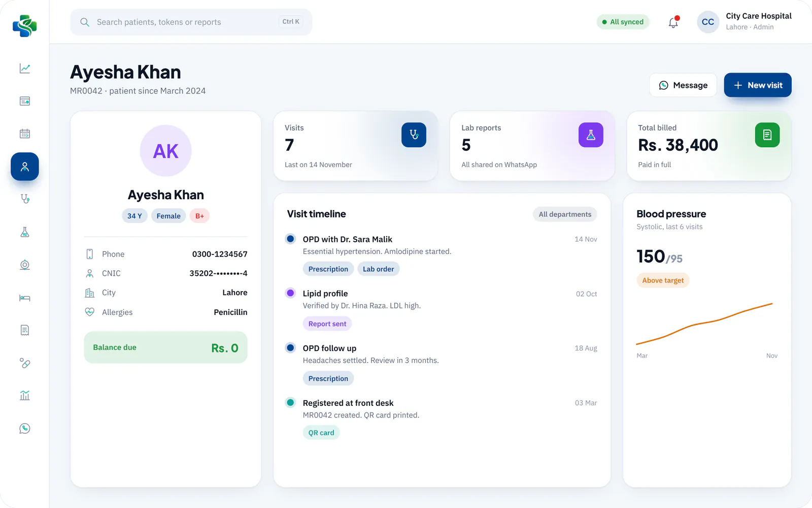
Task: Click the Report sent tag
Action: [x=327, y=324]
